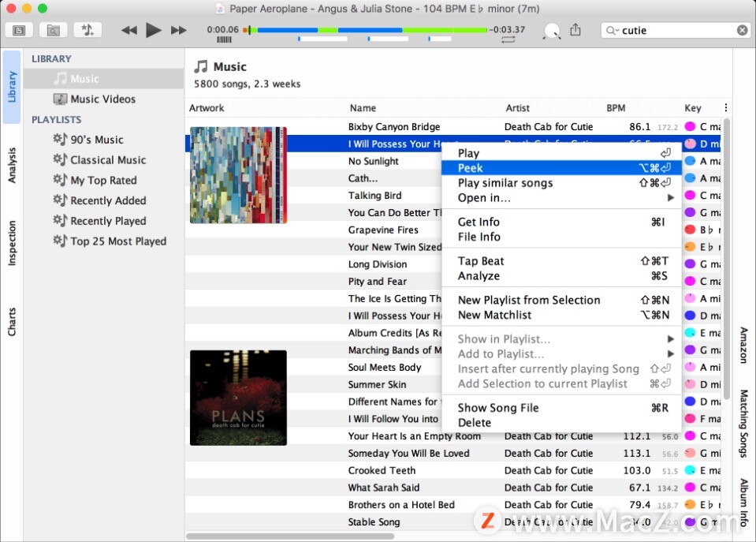The height and width of the screenshot is (542, 756).
Task: Choose Analyze in the context menu
Action: point(561,276)
